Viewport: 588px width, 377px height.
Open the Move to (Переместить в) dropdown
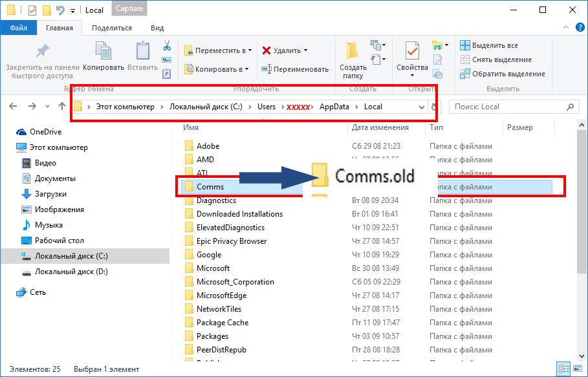(x=219, y=50)
